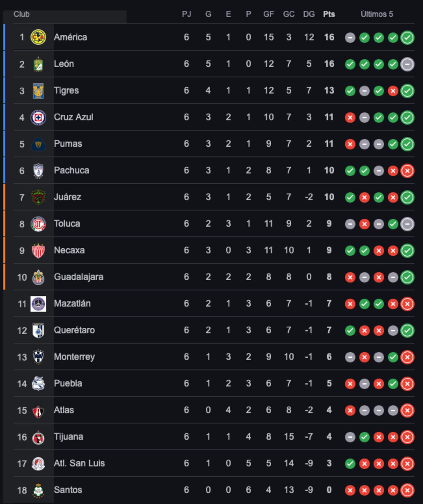Click the Santos team badge
The height and width of the screenshot is (504, 423).
coord(38,490)
